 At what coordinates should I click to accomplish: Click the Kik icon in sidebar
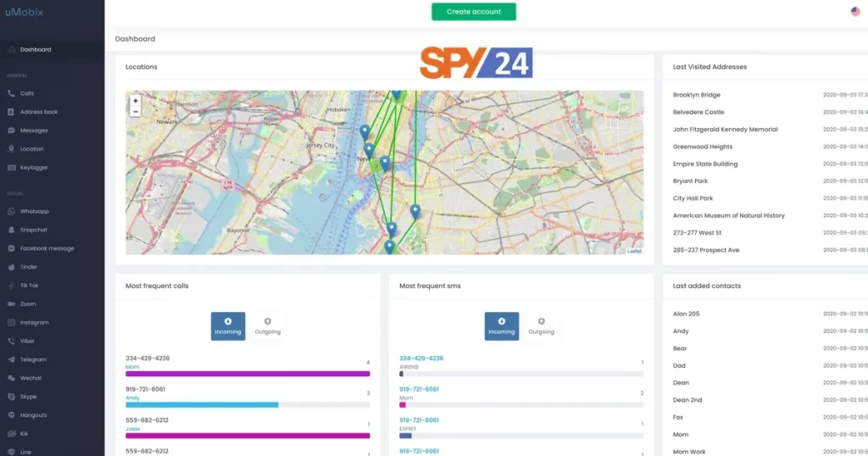click(x=11, y=434)
